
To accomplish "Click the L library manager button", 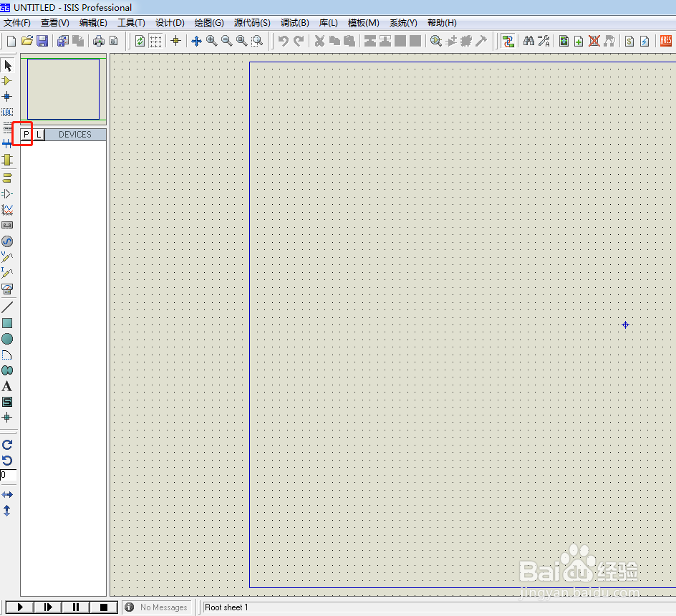I will pos(39,135).
